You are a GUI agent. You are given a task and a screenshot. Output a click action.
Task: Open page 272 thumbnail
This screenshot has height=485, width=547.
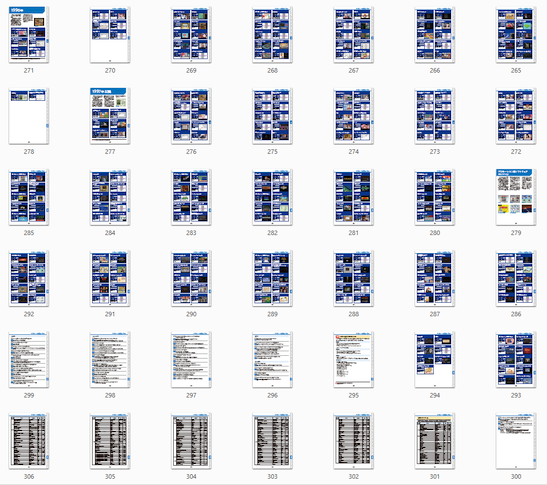tap(516, 116)
